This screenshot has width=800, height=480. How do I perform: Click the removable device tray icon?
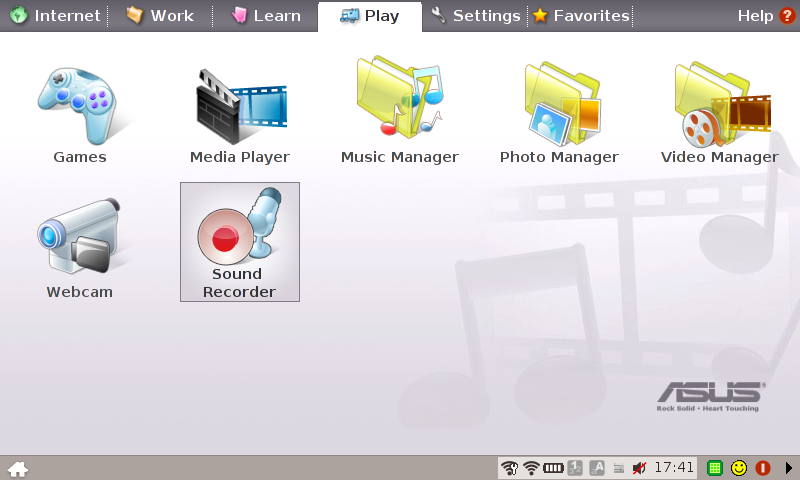click(619, 468)
